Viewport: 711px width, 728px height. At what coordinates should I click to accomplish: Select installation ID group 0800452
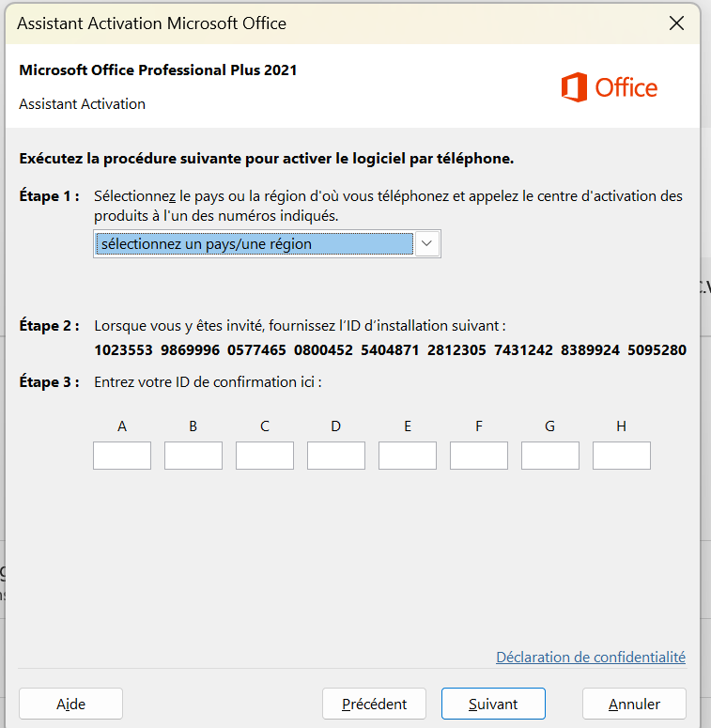click(323, 350)
